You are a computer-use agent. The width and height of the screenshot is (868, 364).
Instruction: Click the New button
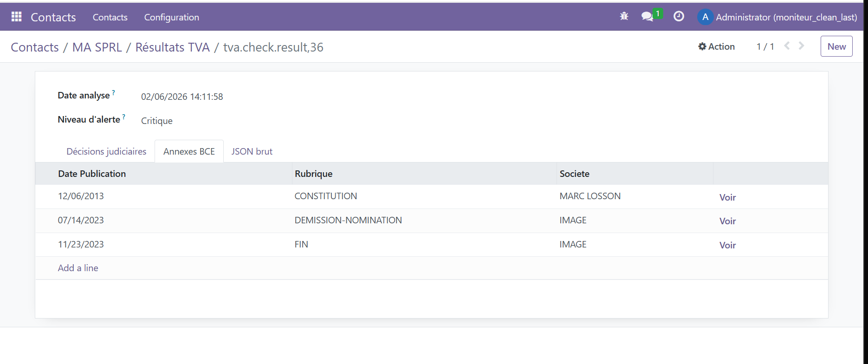[836, 46]
